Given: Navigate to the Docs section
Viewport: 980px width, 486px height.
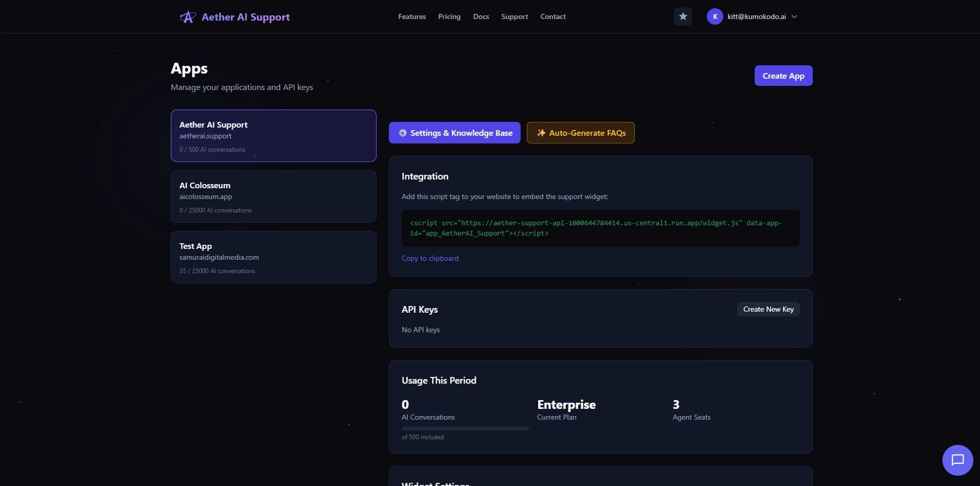Looking at the screenshot, I should [481, 16].
